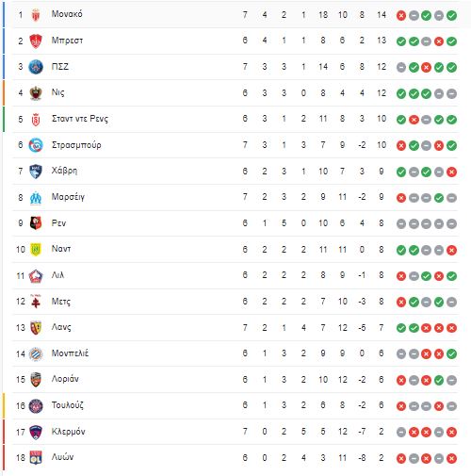Open the Σταντ ντε Ρενς team link
This screenshot has width=471, height=476.
click(x=80, y=119)
